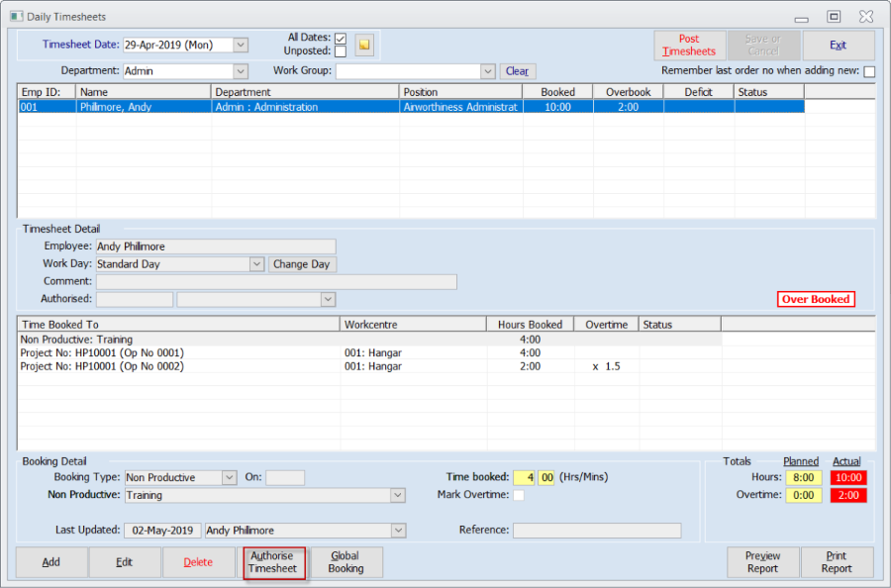This screenshot has width=891, height=588.
Task: Minimize the Daily Timesheets window
Action: click(801, 19)
